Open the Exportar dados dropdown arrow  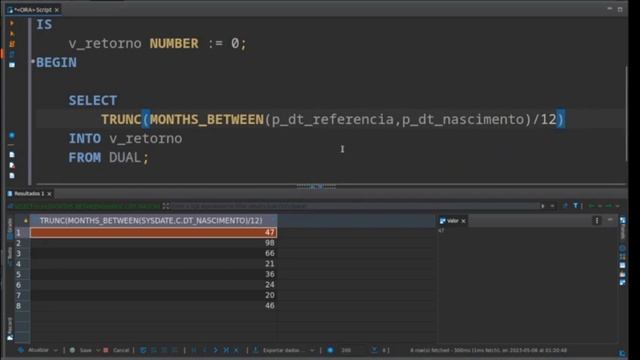pos(312,350)
